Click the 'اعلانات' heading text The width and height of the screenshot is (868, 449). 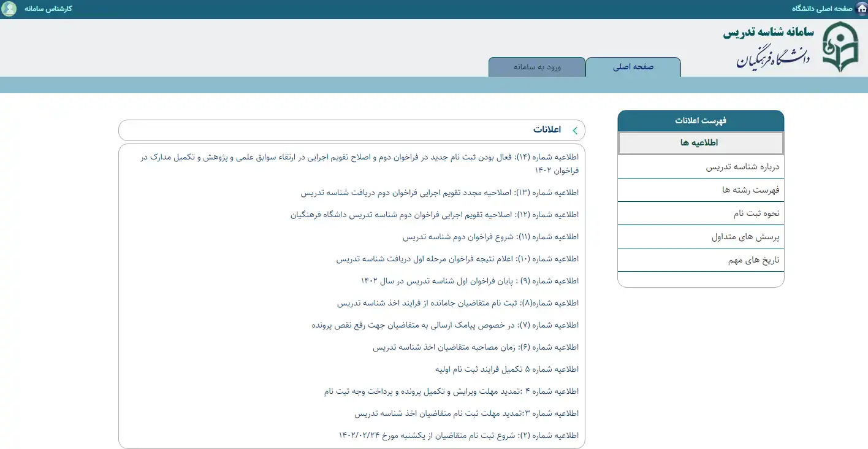point(547,130)
